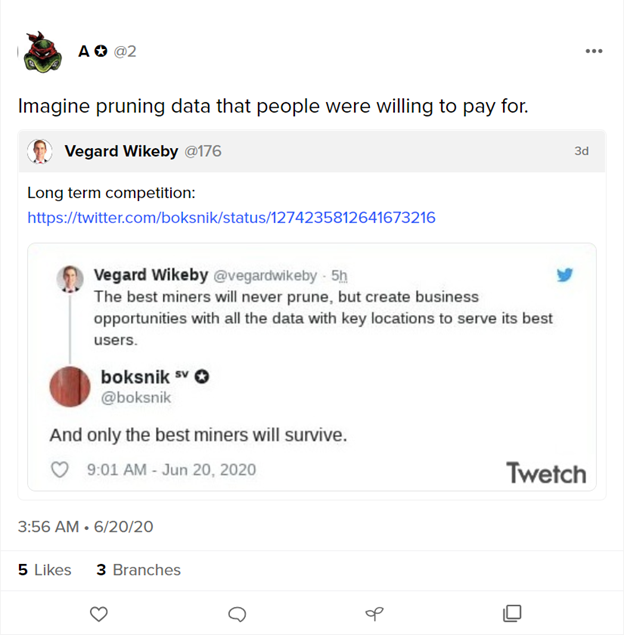Click the heart like icon at bottom
This screenshot has height=635, width=624.
99,613
